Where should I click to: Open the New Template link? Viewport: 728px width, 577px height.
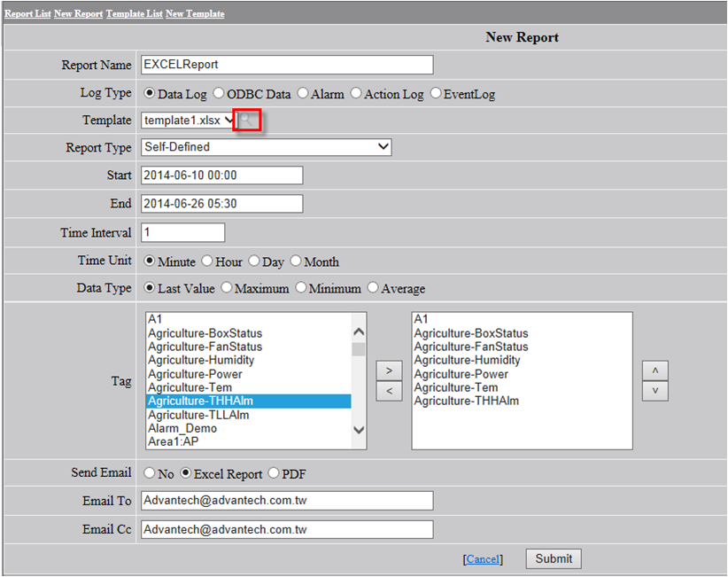195,14
